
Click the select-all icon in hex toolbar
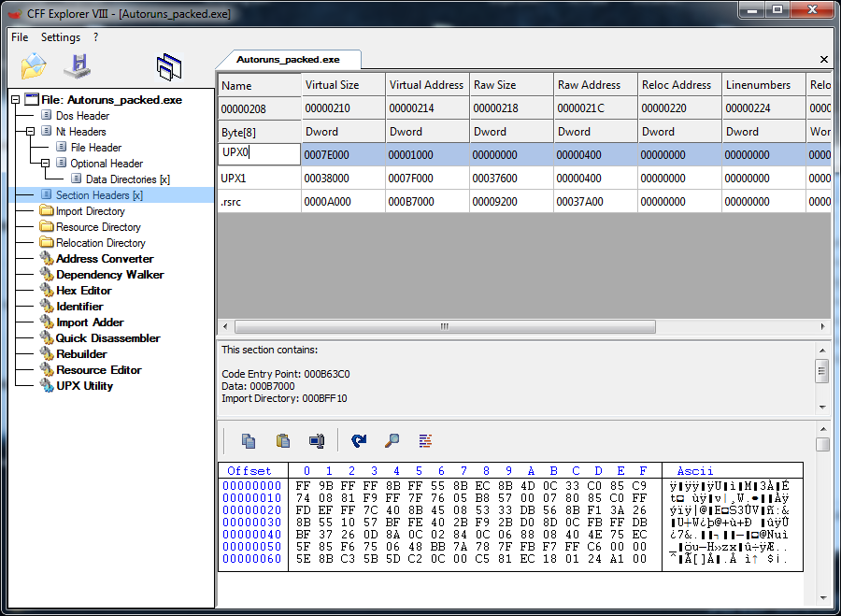pos(317,441)
